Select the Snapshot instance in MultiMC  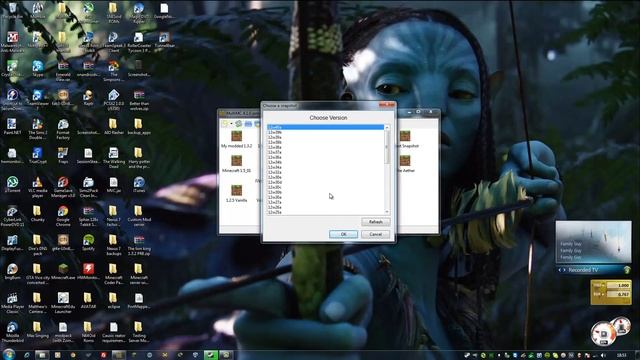405,139
